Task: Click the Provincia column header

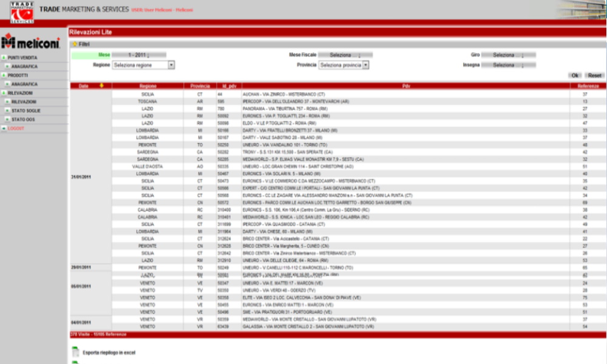Action: pos(200,86)
